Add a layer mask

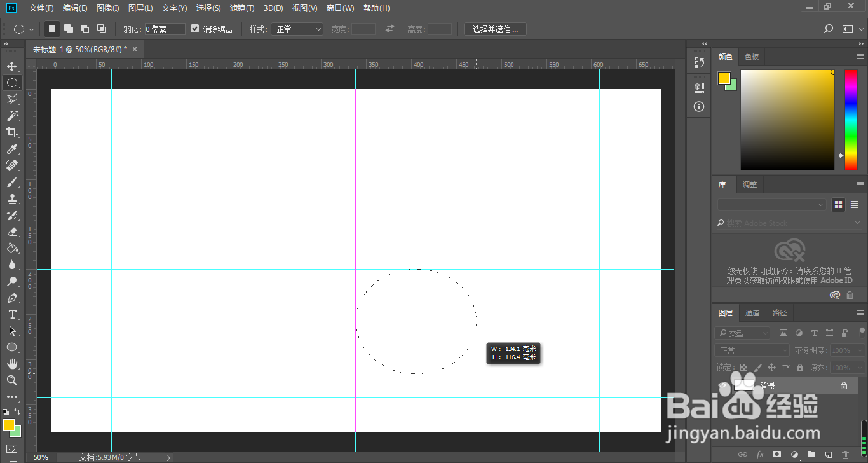(x=776, y=455)
